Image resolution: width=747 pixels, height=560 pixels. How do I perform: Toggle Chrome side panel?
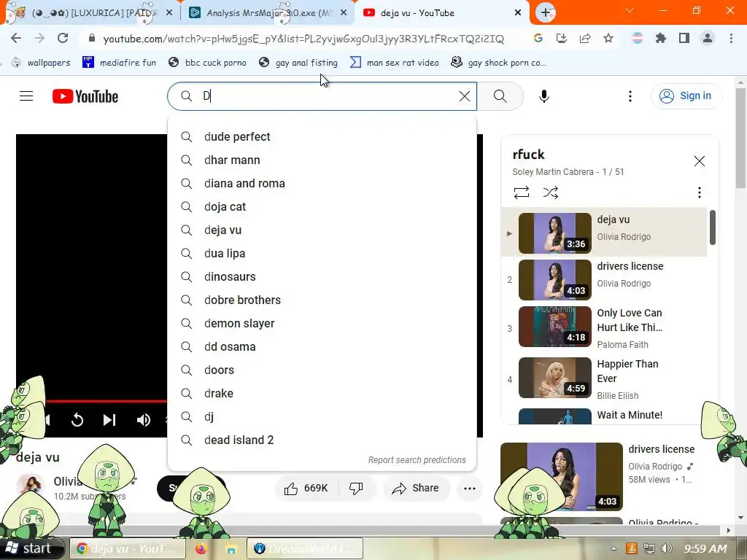coord(684,38)
